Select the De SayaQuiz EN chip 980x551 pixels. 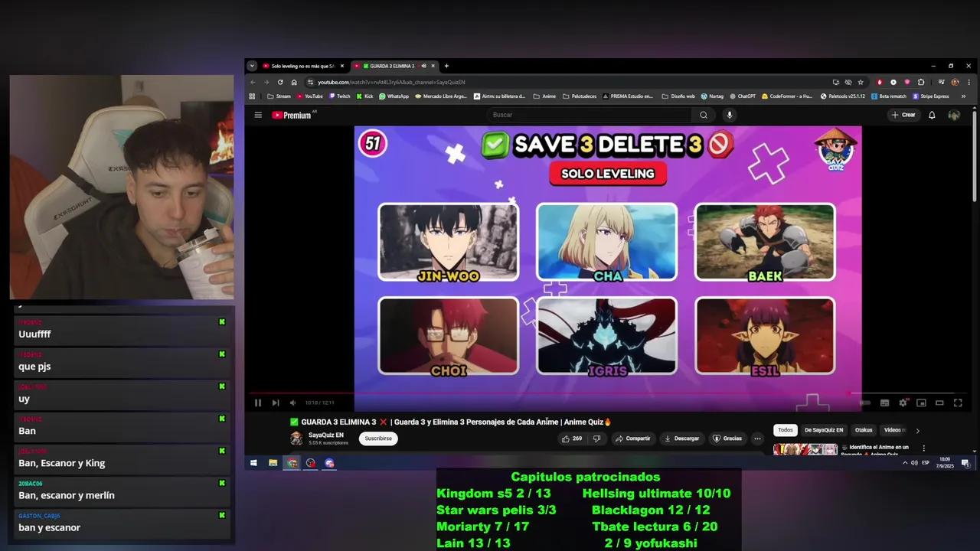click(824, 430)
